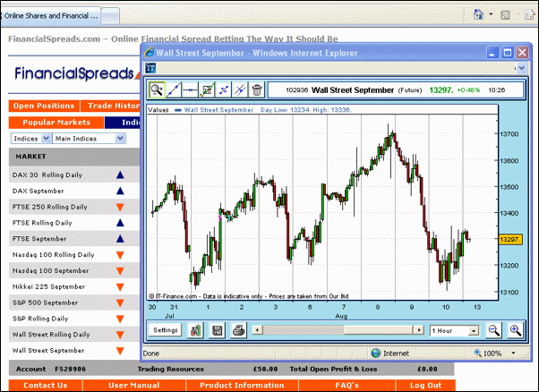Click the account number FS28906
Image resolution: width=539 pixels, height=392 pixels.
point(70,369)
